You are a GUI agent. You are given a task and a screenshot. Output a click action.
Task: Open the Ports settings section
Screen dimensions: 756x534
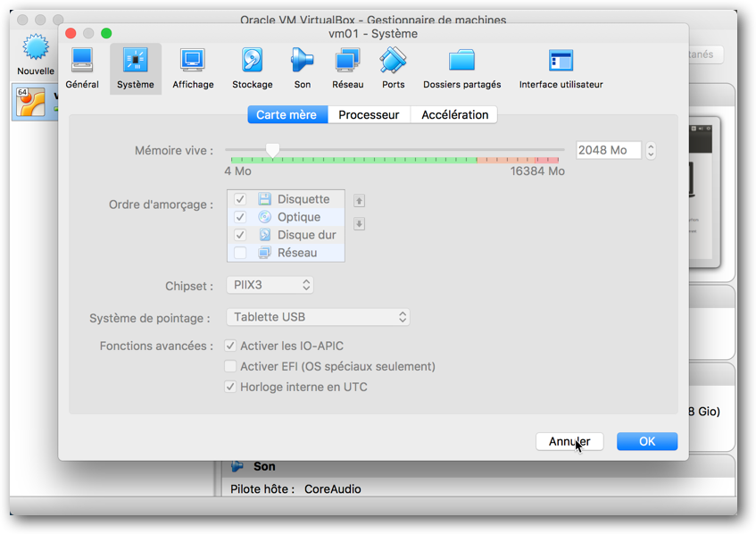coord(394,69)
